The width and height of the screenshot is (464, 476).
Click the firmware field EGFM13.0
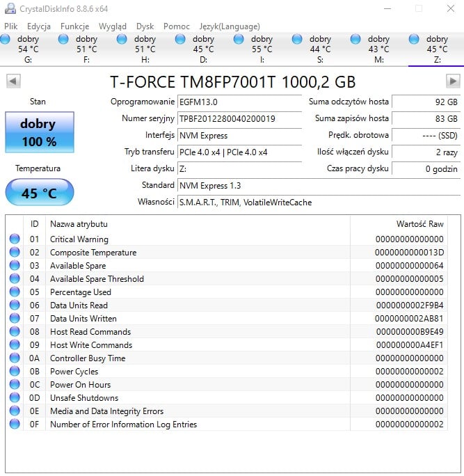click(239, 102)
